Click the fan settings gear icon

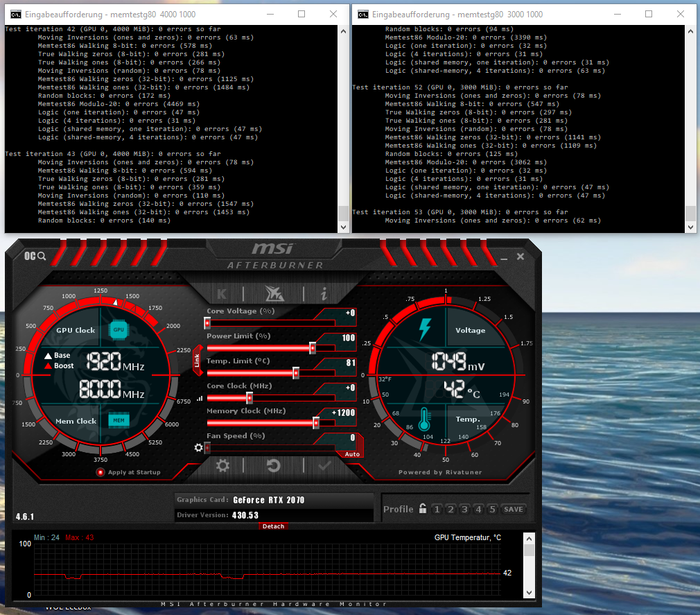point(199,447)
